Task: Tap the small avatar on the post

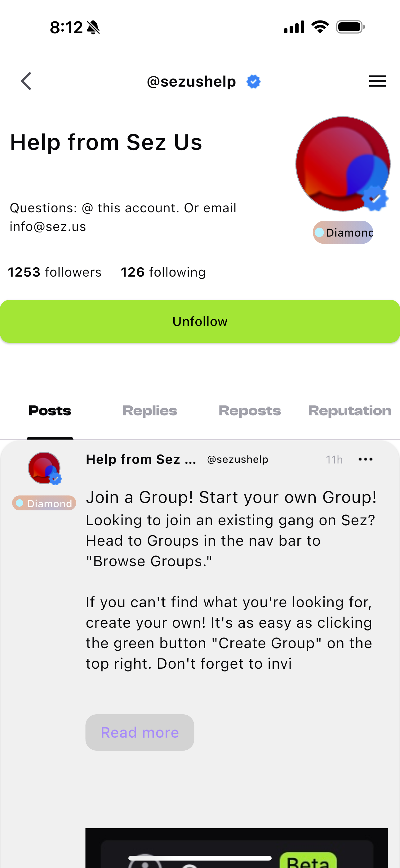Action: (x=44, y=468)
